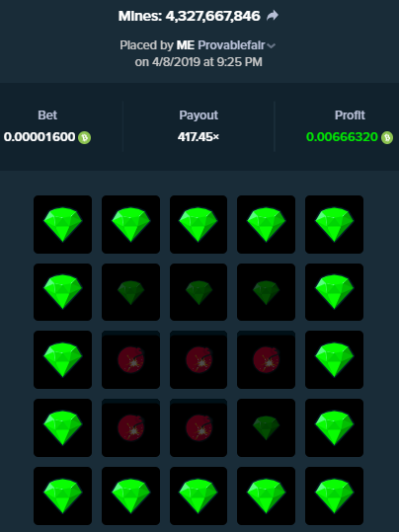The image size is (399, 532).
Task: Expand the Provablefair dropdown chevron
Action: (271, 45)
